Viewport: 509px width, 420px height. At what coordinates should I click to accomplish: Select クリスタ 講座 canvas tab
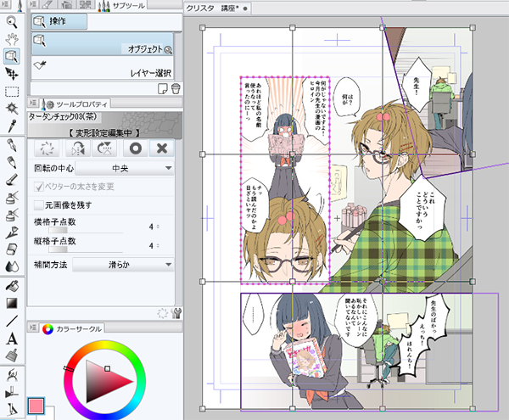tap(217, 8)
